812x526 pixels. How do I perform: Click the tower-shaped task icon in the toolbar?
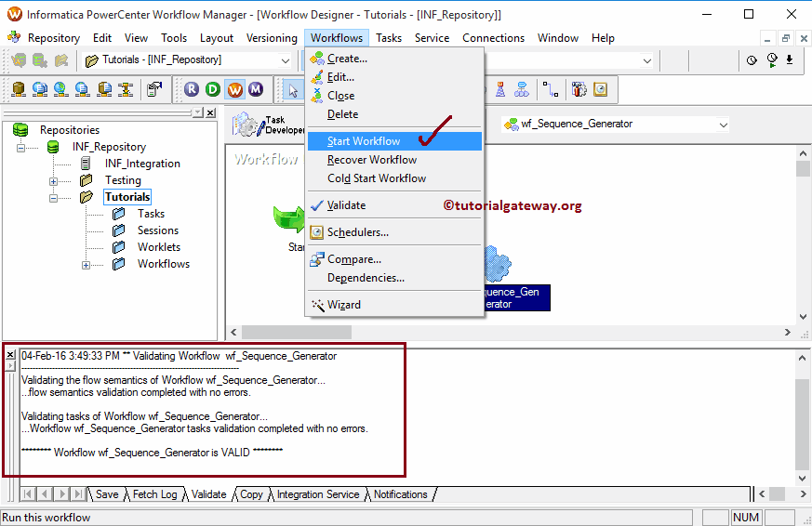pyautogui.click(x=500, y=89)
